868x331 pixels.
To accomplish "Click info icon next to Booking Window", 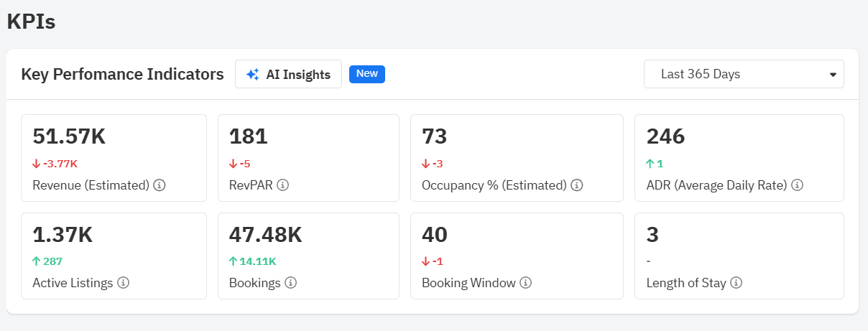I will [526, 283].
